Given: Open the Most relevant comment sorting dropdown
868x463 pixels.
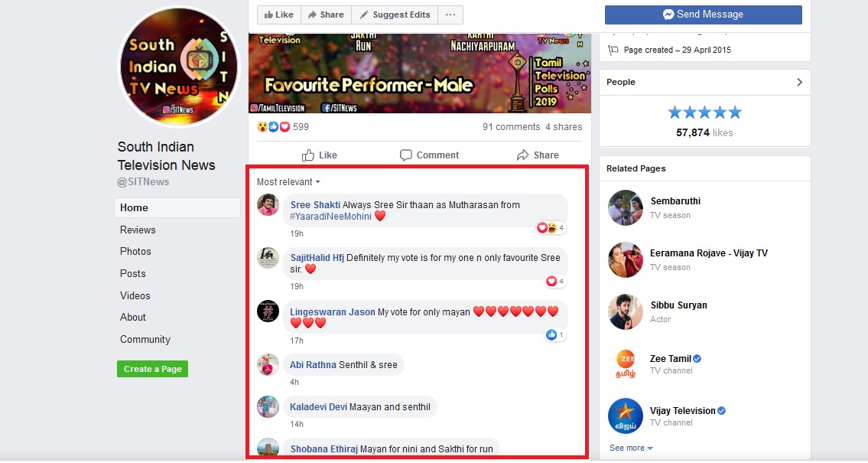Looking at the screenshot, I should [x=288, y=181].
